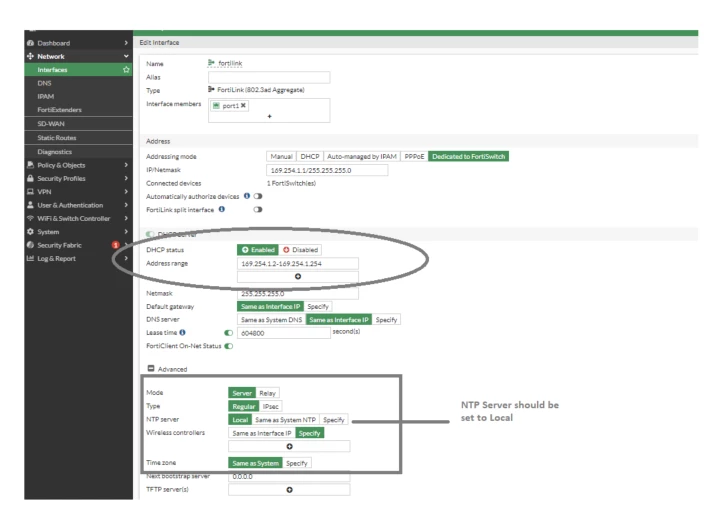Screen dimensions: 717x505
Task: Expand the Policy & Objects chevron
Action: [126, 165]
